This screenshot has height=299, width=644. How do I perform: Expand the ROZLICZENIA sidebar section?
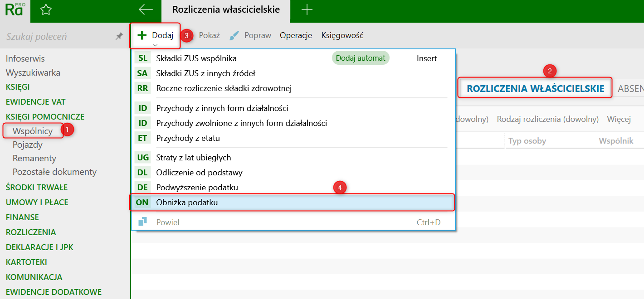click(x=31, y=232)
